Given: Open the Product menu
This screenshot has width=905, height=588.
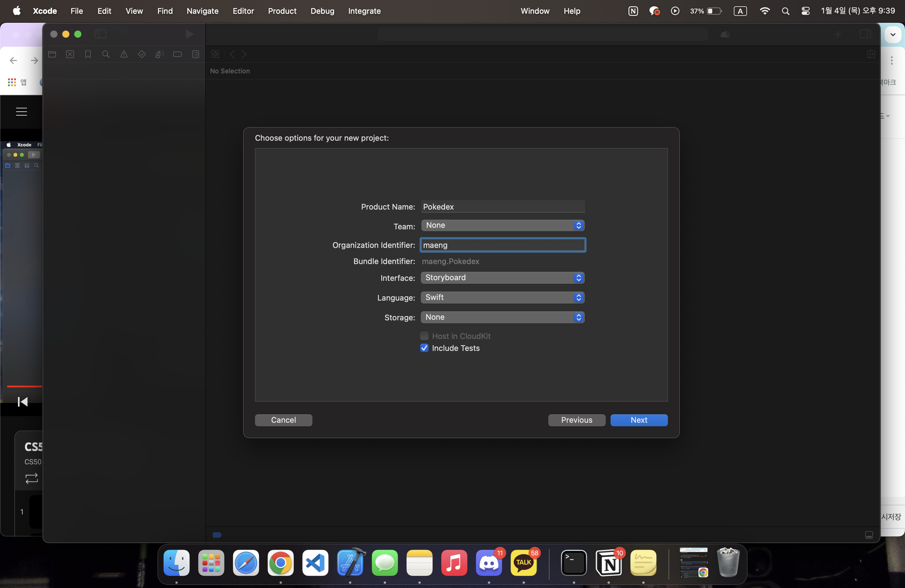Looking at the screenshot, I should 282,11.
